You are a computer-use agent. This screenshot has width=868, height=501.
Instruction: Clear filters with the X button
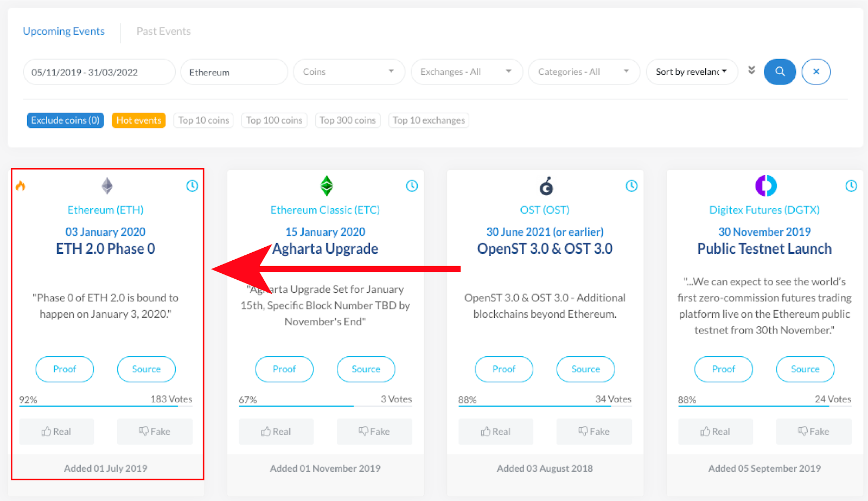click(x=816, y=72)
